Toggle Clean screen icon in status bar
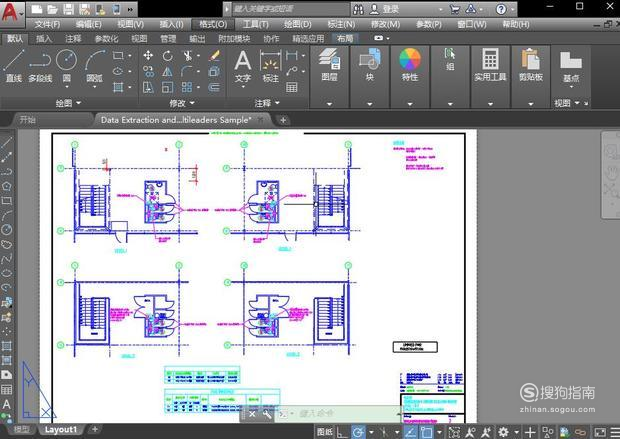The width and height of the screenshot is (620, 439). pyautogui.click(x=600, y=432)
